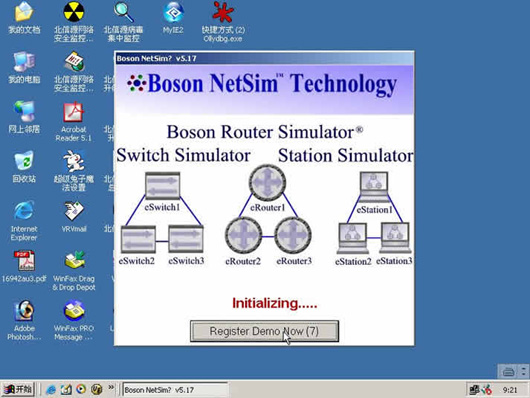
Task: Open the My Documents desktop icon
Action: coord(24,18)
